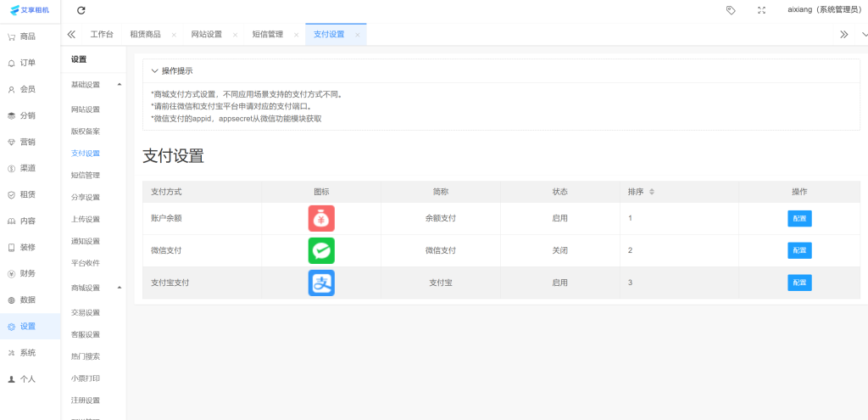This screenshot has height=420, width=868.
Task: Configure 微信支付 with 配置 button
Action: tap(799, 250)
